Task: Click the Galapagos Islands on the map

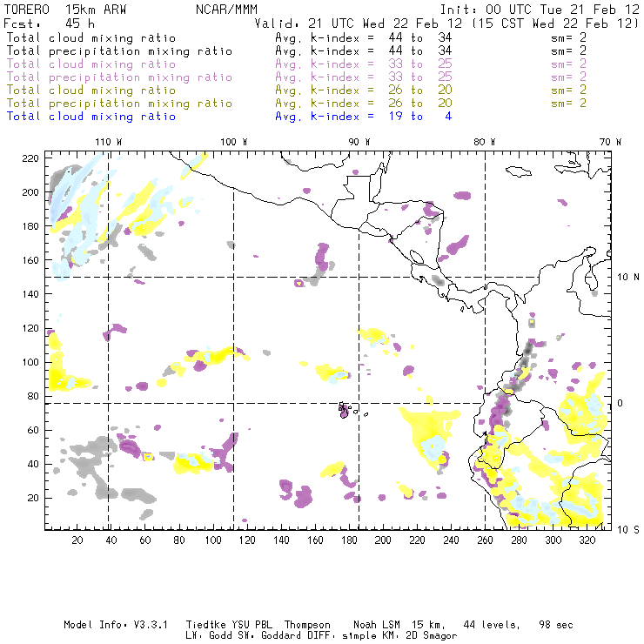Action: pos(344,410)
